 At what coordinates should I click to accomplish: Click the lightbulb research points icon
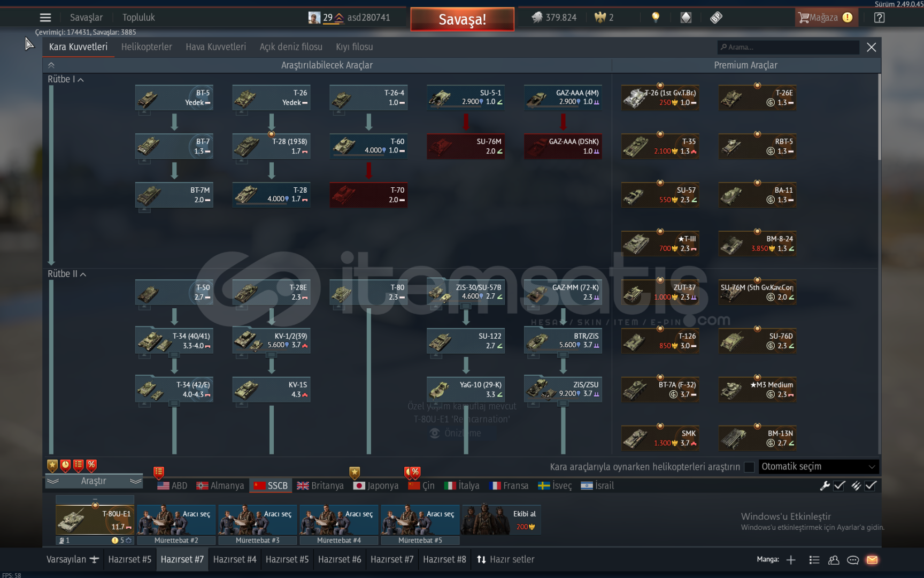pyautogui.click(x=656, y=18)
